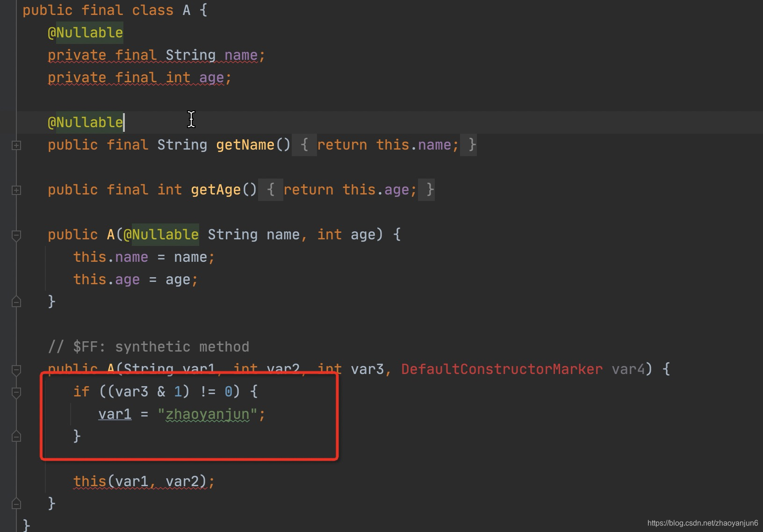This screenshot has width=763, height=532.
Task: Click 'this.name = name;' assignment line
Action: click(144, 257)
